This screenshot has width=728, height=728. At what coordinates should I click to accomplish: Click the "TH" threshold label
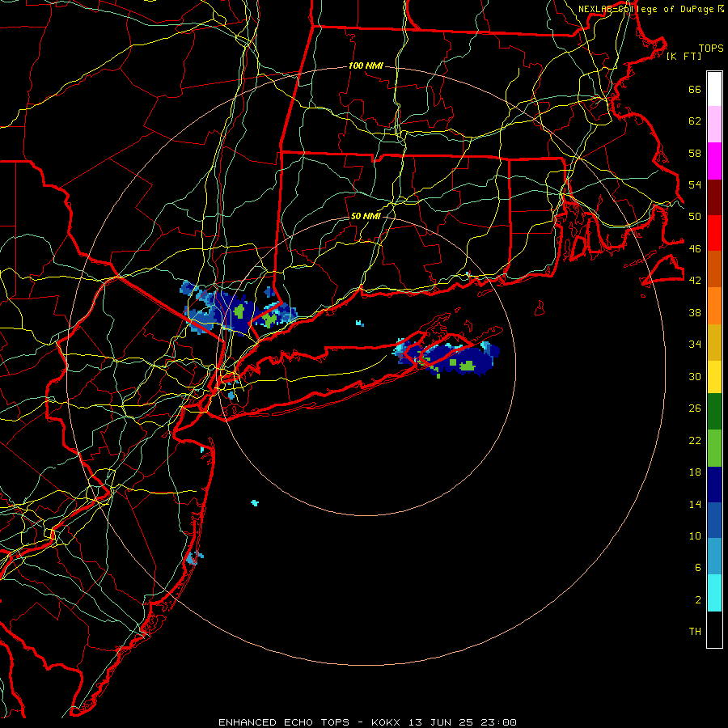pos(695,632)
